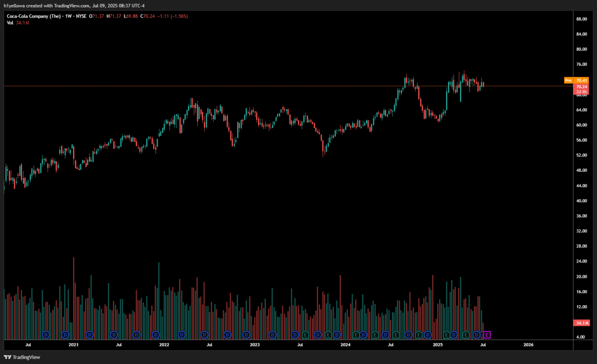Viewport: 597px width, 364px height.
Task: Click the Coca-Cola Company (The) symbol title
Action: pos(35,16)
